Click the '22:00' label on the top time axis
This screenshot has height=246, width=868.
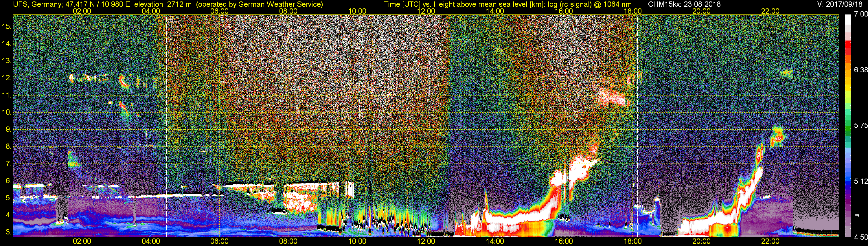coord(770,11)
